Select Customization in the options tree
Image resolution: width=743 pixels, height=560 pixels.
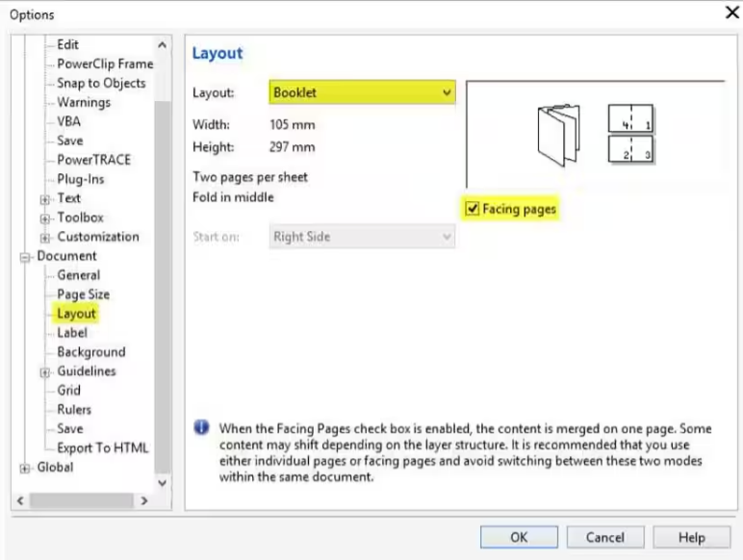coord(98,237)
